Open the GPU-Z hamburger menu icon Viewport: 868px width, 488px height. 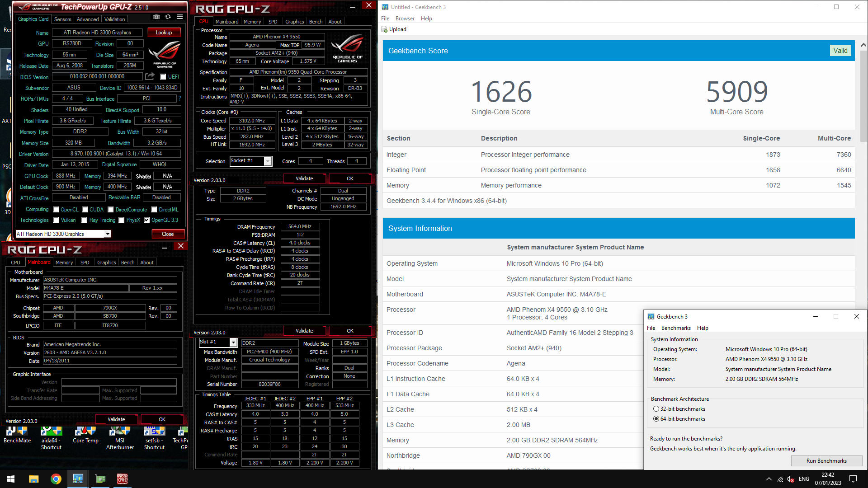pyautogui.click(x=179, y=17)
